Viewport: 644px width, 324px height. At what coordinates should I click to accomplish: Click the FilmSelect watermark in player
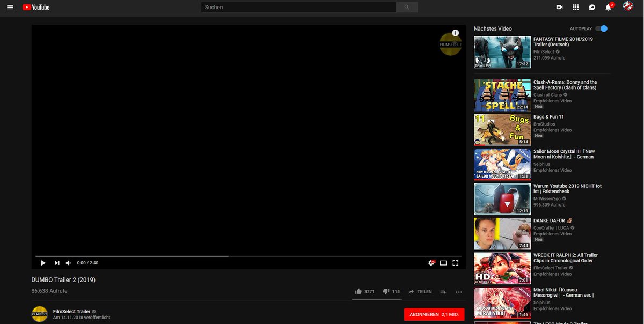[450, 45]
